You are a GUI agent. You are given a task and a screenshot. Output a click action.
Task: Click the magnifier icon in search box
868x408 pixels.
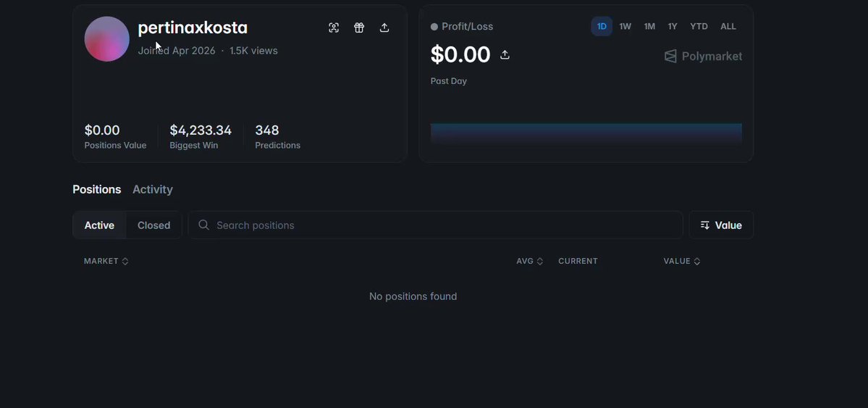tap(203, 225)
